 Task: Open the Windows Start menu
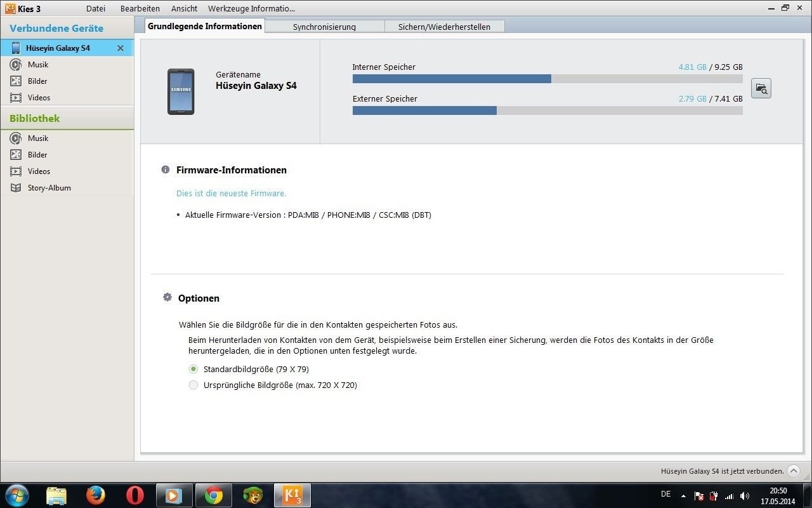pyautogui.click(x=16, y=495)
